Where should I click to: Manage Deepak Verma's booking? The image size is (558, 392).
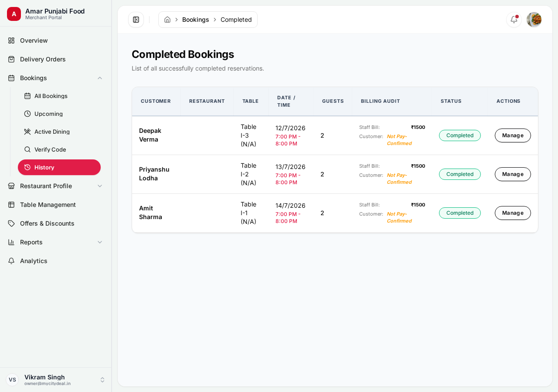click(513, 135)
